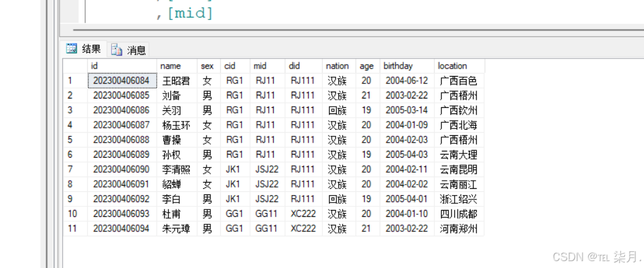Click id cell 202300406094
The width and height of the screenshot is (644, 268).
(x=122, y=229)
